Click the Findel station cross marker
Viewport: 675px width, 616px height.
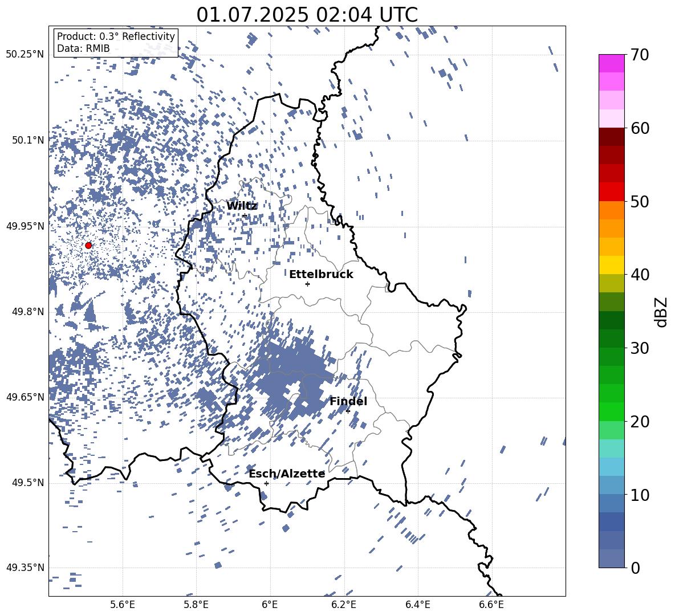(348, 411)
